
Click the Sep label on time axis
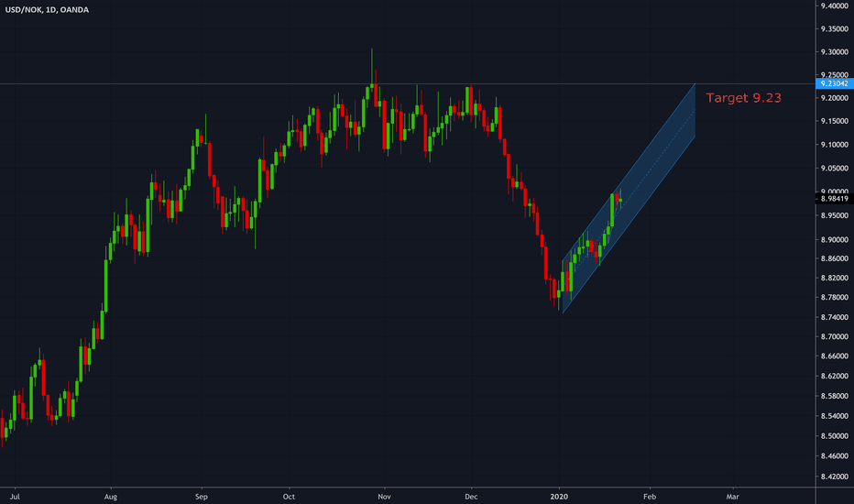click(202, 496)
